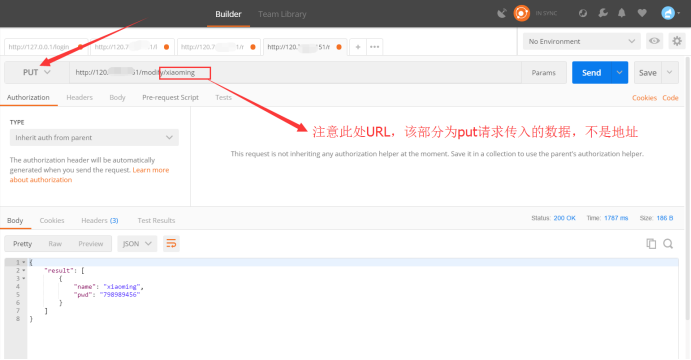
Task: Open the Pre-request Script tab
Action: (170, 97)
